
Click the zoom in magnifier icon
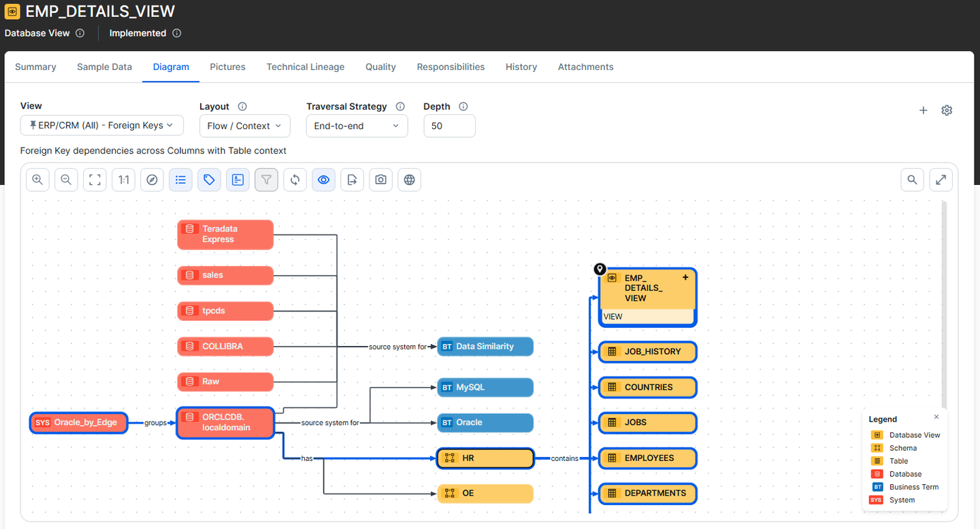tap(37, 180)
